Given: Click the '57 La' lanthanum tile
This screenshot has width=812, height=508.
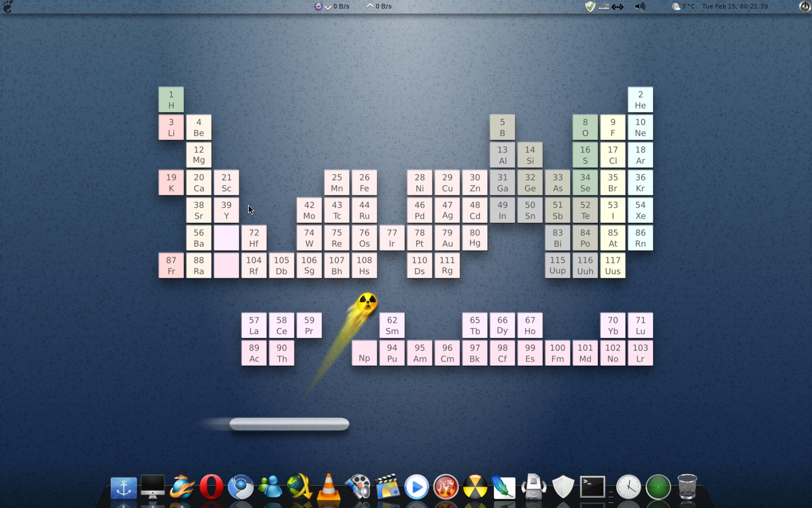Looking at the screenshot, I should pos(254,326).
